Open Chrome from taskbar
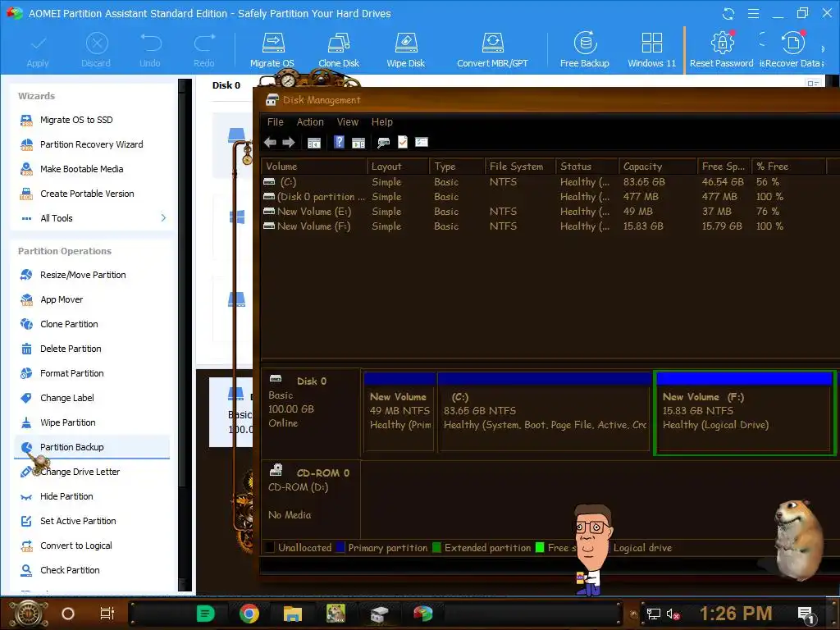This screenshot has width=840, height=630. point(249,614)
